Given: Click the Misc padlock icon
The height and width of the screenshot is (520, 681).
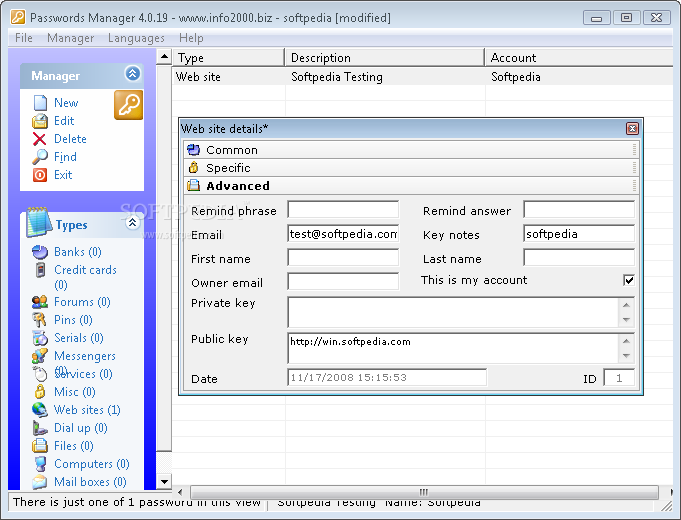Looking at the screenshot, I should 40,392.
